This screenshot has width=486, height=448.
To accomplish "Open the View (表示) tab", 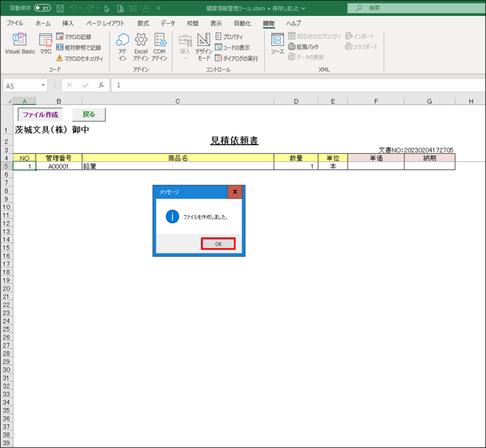I will 216,23.
